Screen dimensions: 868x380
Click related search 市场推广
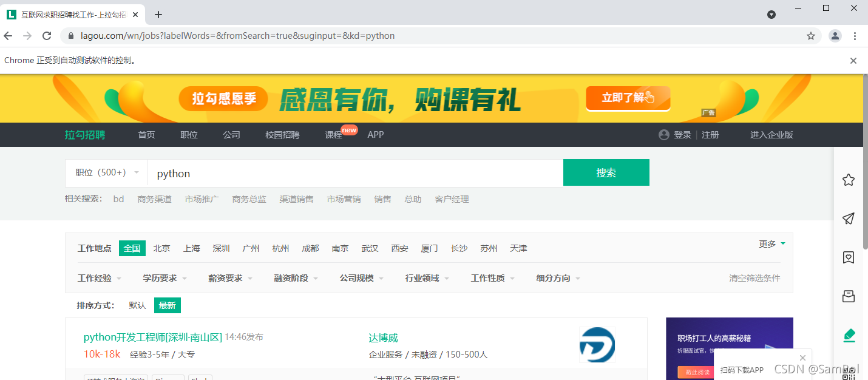(x=202, y=199)
